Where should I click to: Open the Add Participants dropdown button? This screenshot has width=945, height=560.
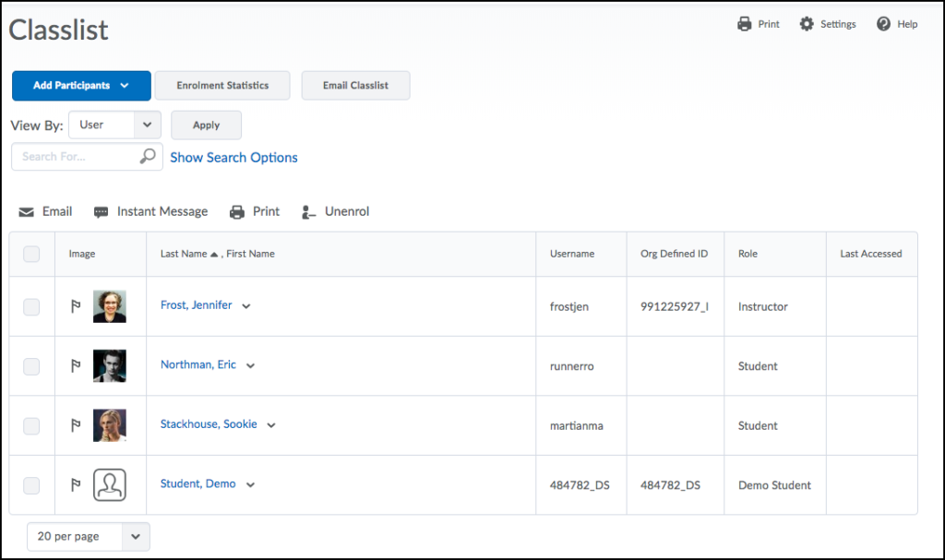tap(81, 86)
